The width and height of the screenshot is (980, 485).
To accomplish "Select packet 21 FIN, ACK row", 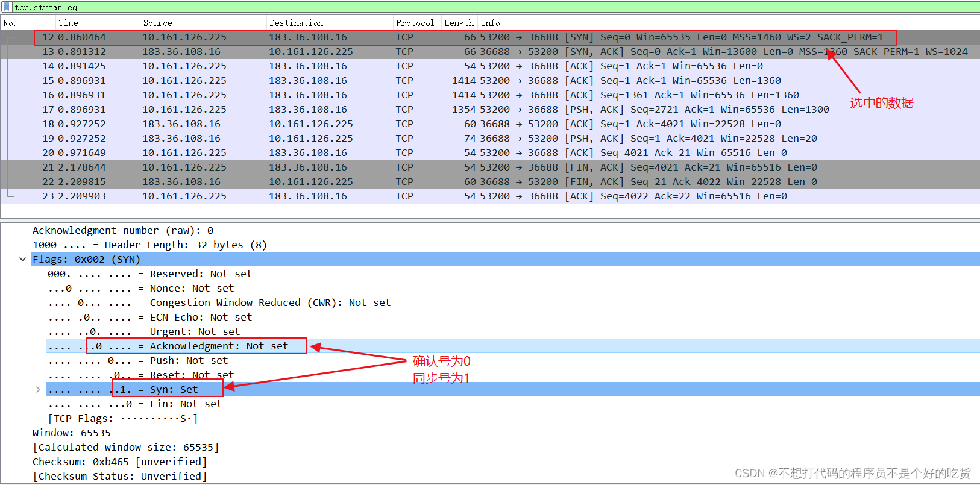I will click(x=490, y=167).
